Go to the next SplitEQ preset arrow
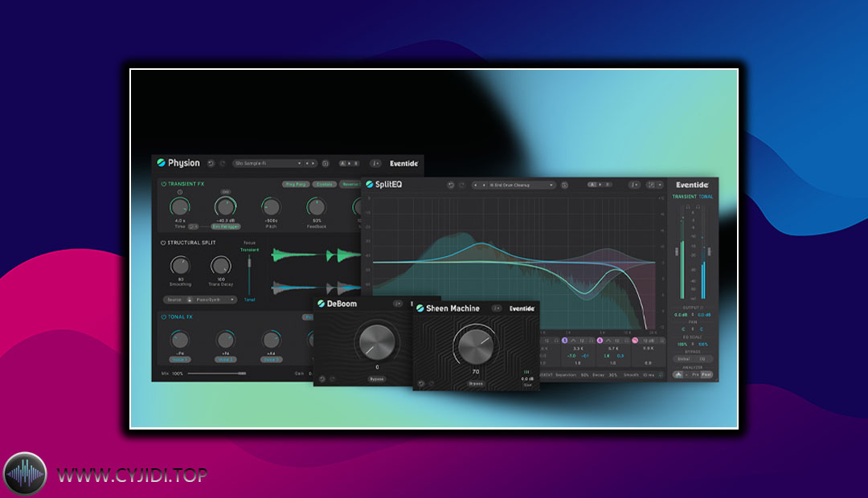 click(x=483, y=185)
